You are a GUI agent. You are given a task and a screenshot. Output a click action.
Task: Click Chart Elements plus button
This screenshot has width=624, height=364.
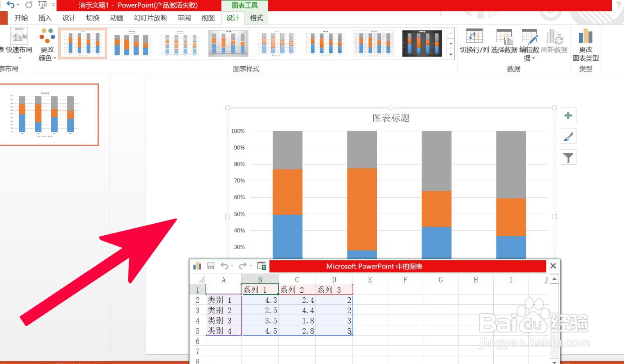(568, 116)
